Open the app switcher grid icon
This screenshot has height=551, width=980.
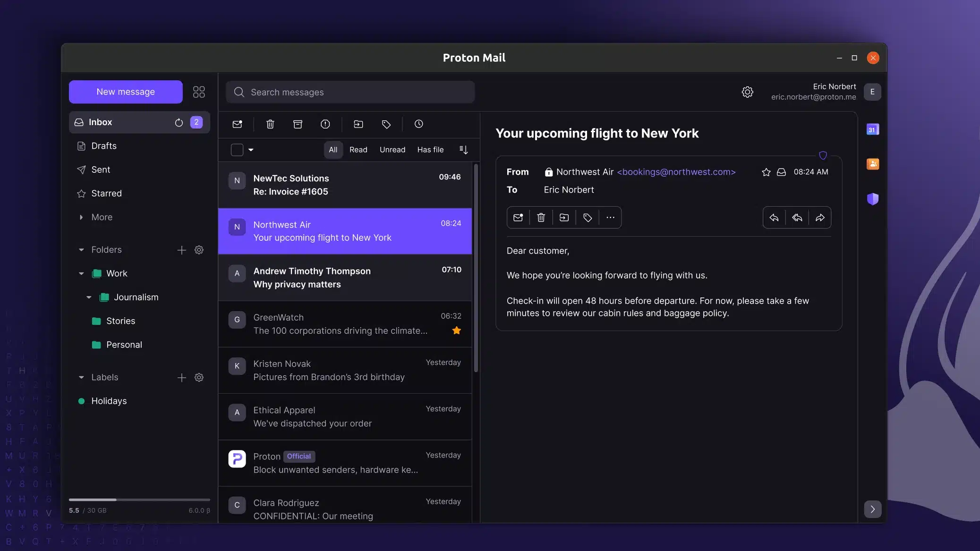pos(199,92)
